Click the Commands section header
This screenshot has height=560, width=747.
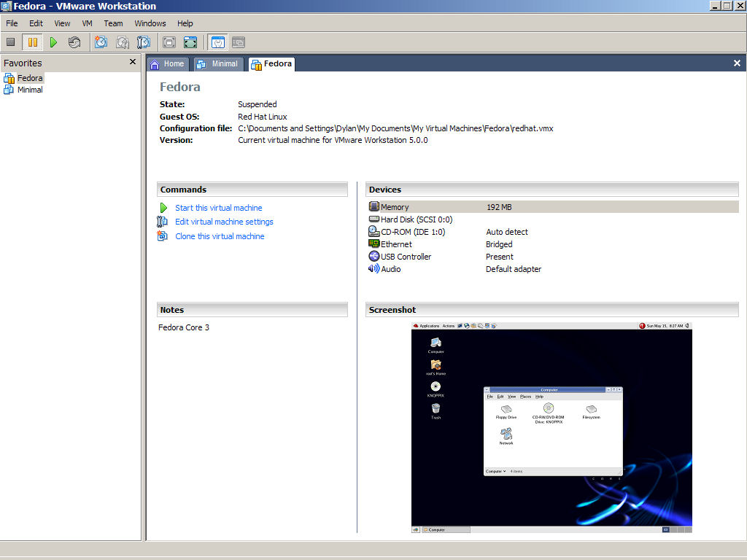[x=252, y=190]
